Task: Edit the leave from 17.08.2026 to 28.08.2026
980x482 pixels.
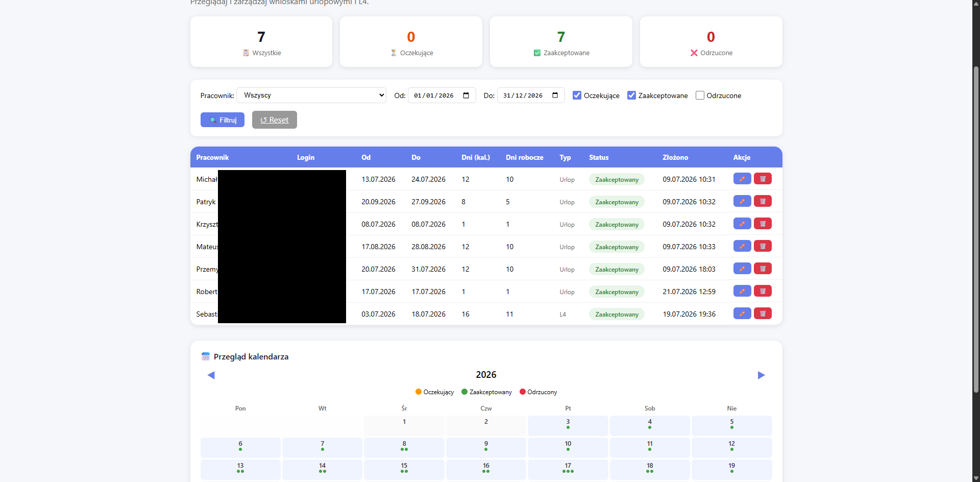Action: click(x=742, y=246)
